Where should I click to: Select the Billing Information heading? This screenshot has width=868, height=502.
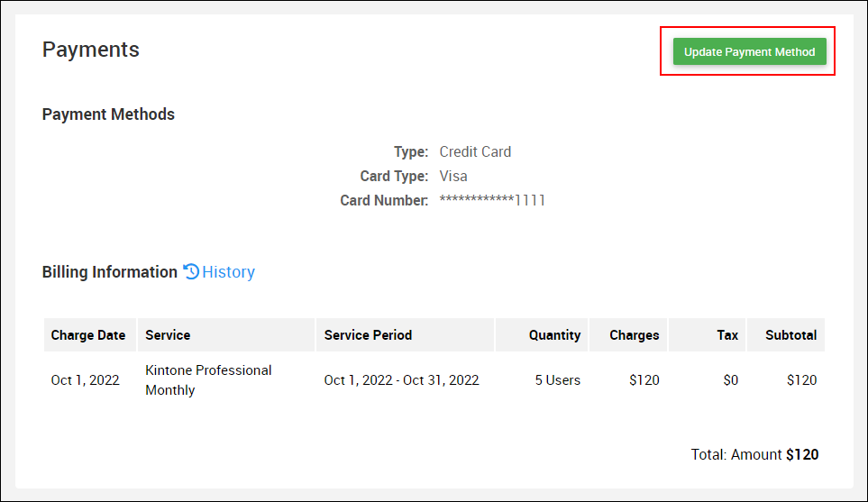point(110,272)
